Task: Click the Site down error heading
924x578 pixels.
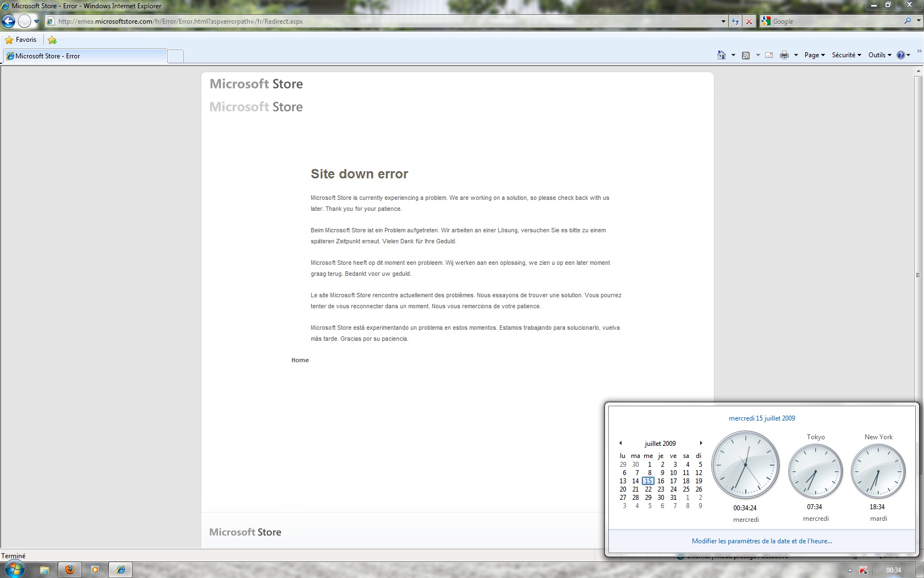Action: tap(359, 174)
